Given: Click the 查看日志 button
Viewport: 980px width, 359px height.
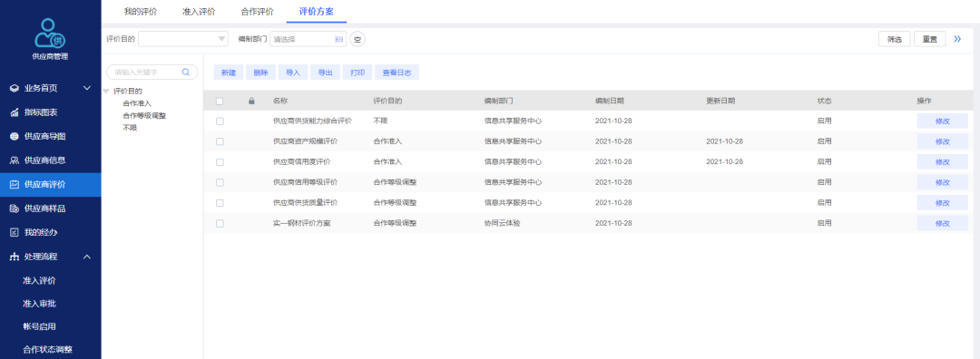Looking at the screenshot, I should click(397, 73).
